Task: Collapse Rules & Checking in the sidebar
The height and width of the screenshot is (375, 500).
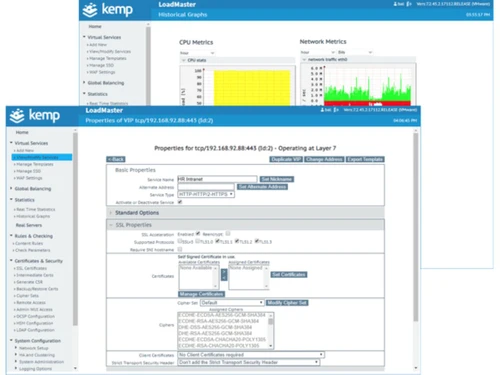Action: tap(31, 236)
